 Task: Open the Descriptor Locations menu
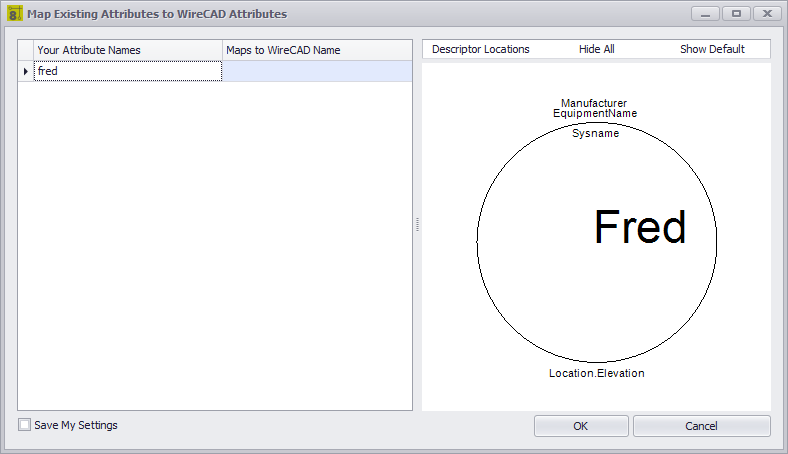(480, 49)
